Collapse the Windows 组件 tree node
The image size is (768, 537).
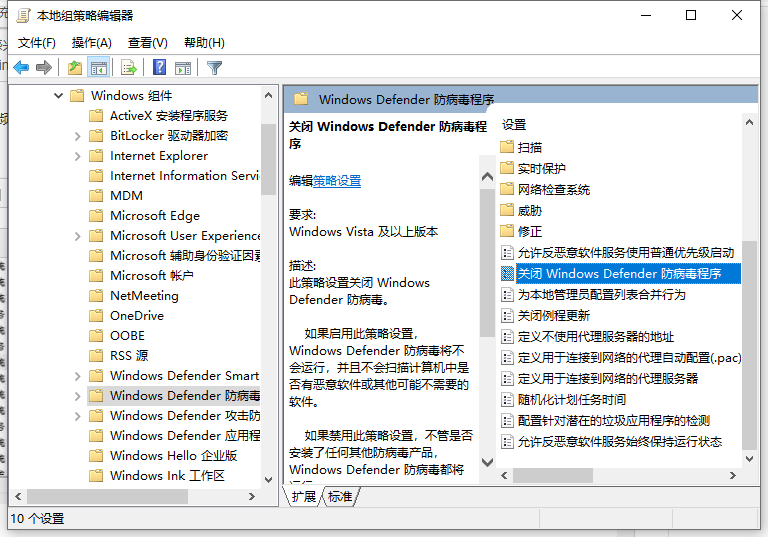pos(59,96)
